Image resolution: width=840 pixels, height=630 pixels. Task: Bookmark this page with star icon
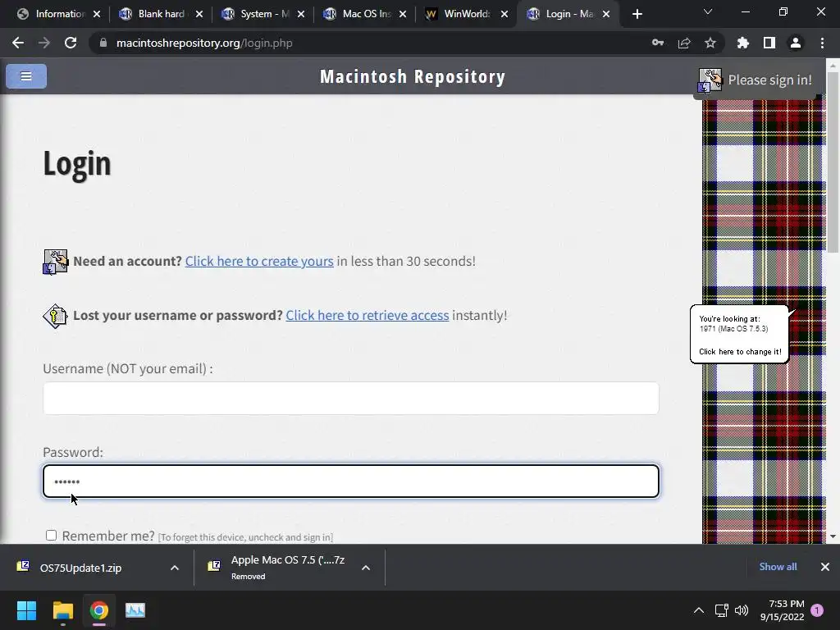click(x=710, y=43)
